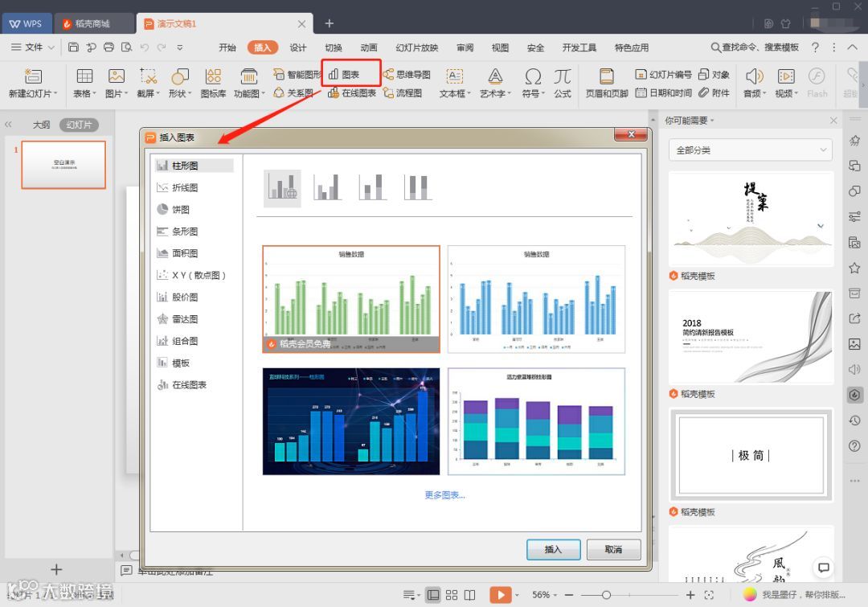Open the 艺术字 word art tool

pyautogui.click(x=495, y=83)
